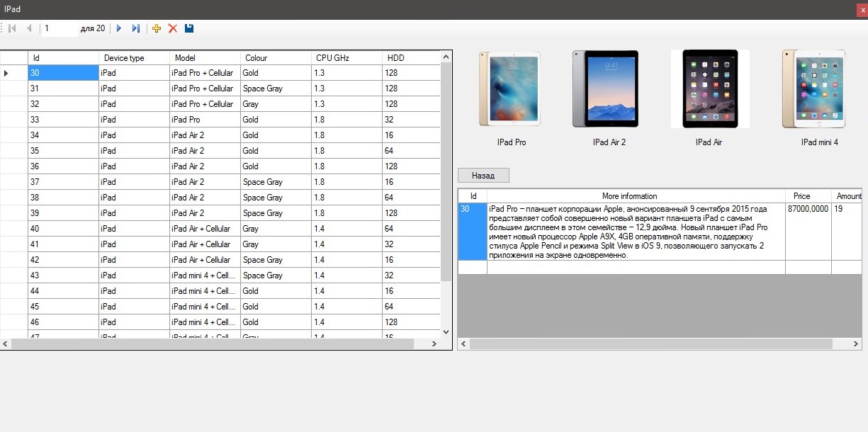Click left arrow of details grid horizontal scrollbar

pos(463,343)
